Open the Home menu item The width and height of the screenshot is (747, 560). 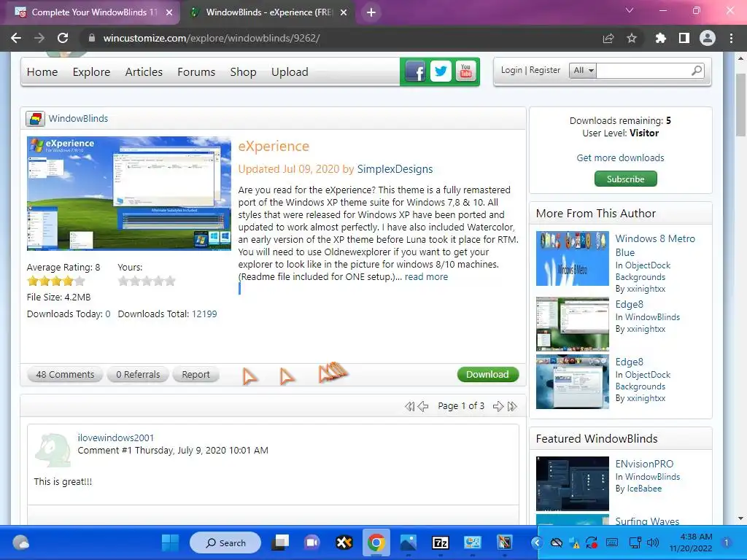coord(42,72)
